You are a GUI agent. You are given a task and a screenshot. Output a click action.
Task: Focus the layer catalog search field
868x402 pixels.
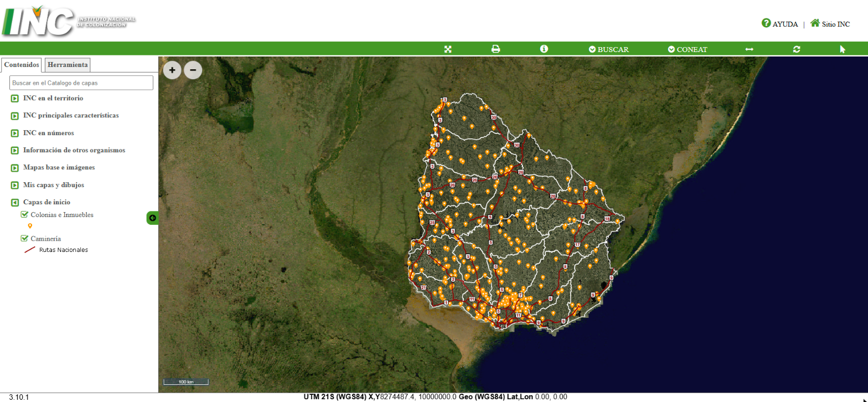[x=81, y=83]
